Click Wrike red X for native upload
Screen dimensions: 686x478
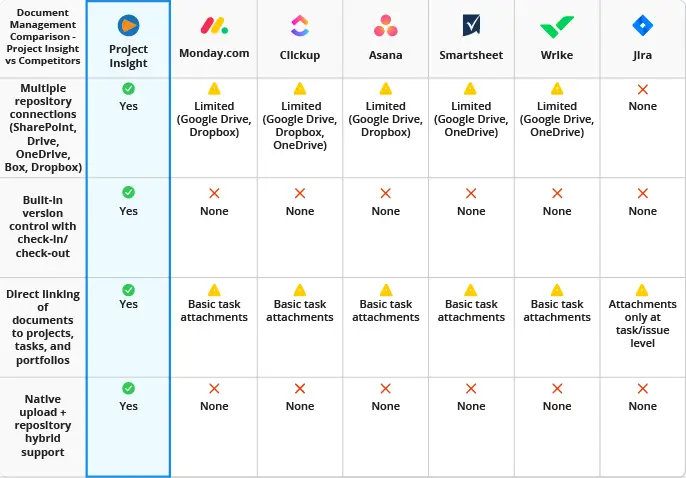coord(557,388)
